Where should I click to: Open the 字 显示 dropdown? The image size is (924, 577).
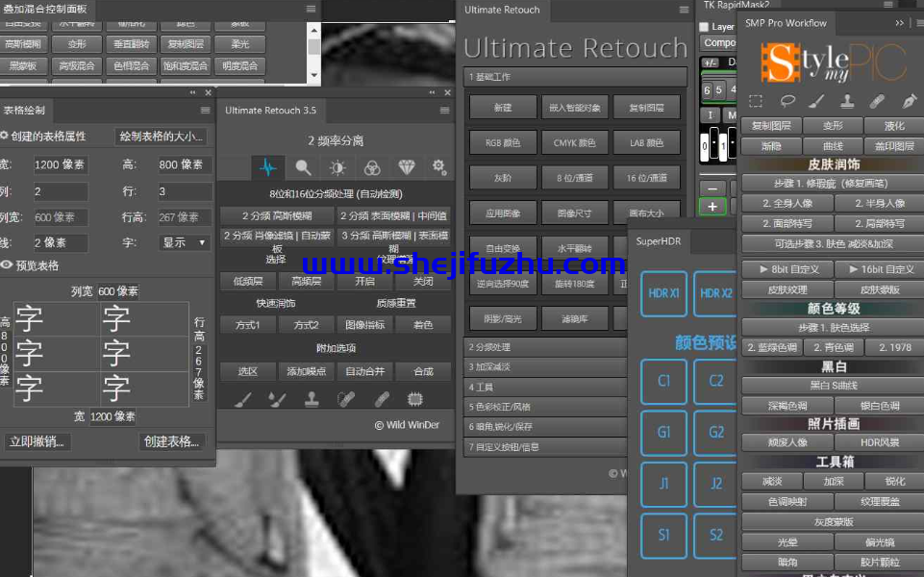[x=185, y=242]
